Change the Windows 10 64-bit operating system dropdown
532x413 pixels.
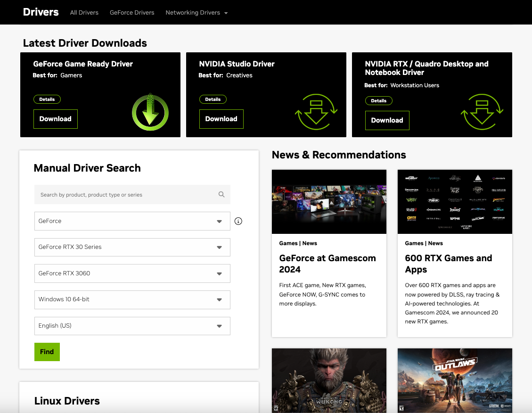tap(132, 299)
